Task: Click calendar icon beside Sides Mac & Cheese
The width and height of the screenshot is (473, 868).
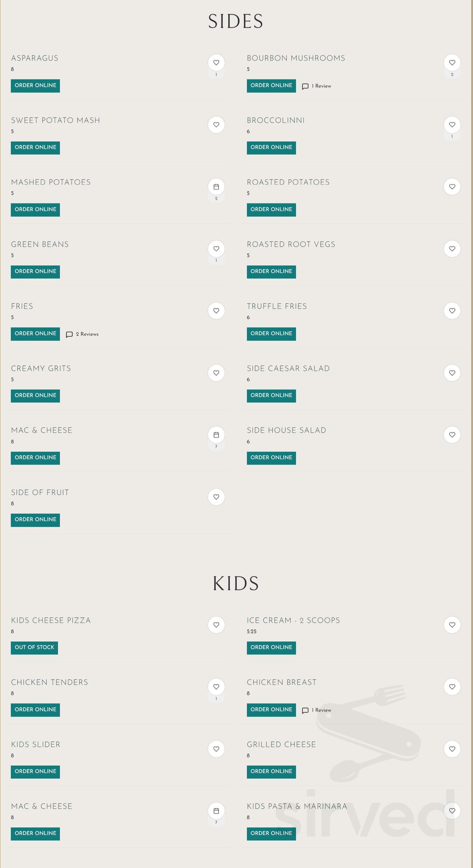Action: point(216,435)
